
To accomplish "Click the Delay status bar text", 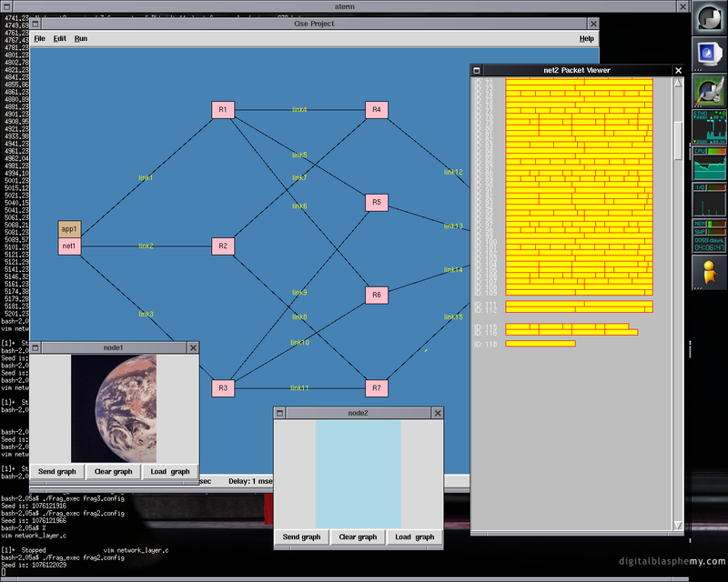I will tap(250, 481).
